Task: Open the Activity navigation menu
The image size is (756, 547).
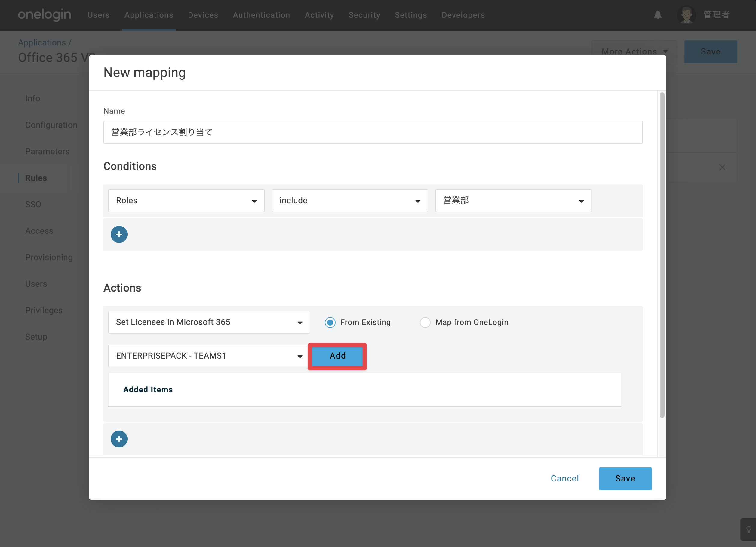Action: 319,15
